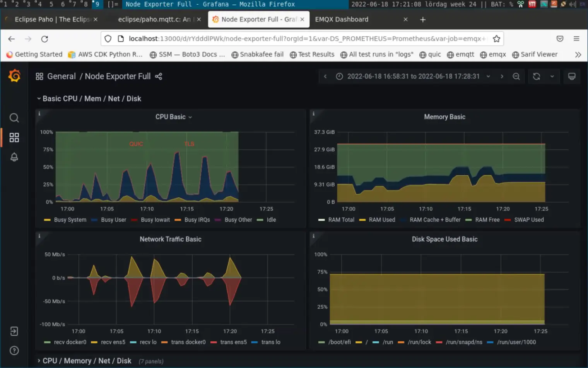This screenshot has width=588, height=368.
Task: Open Grafana alerting from the sidebar
Action: (14, 157)
